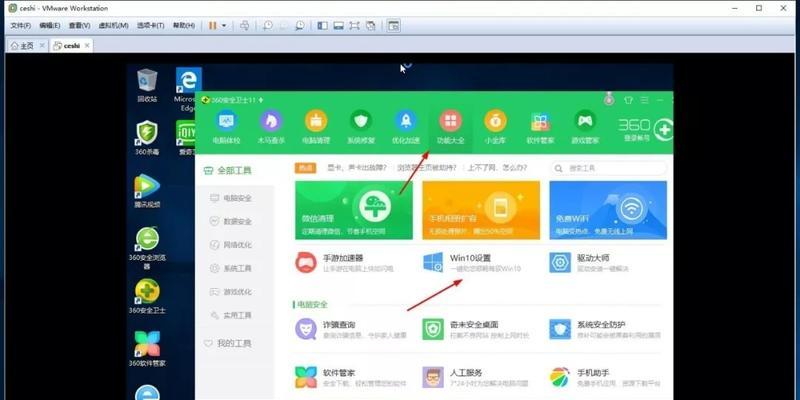Click VMware thumbnail bar view icon

[x=338, y=25]
